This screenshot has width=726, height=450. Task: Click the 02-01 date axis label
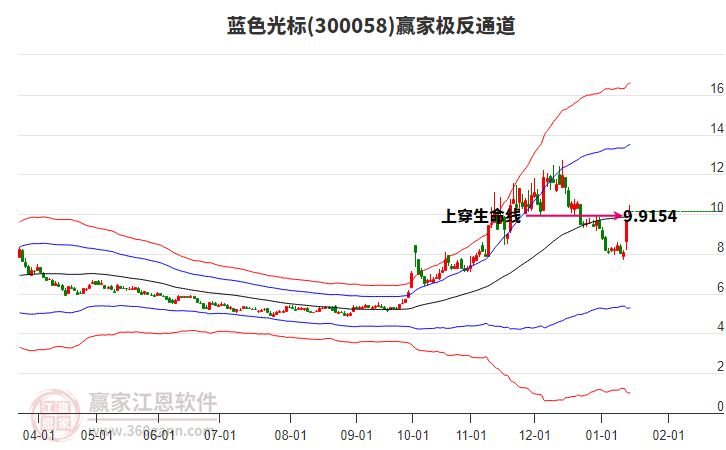click(668, 435)
